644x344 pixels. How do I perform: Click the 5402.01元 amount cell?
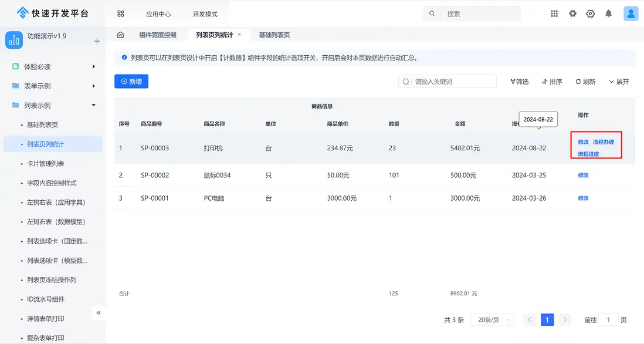coord(465,148)
